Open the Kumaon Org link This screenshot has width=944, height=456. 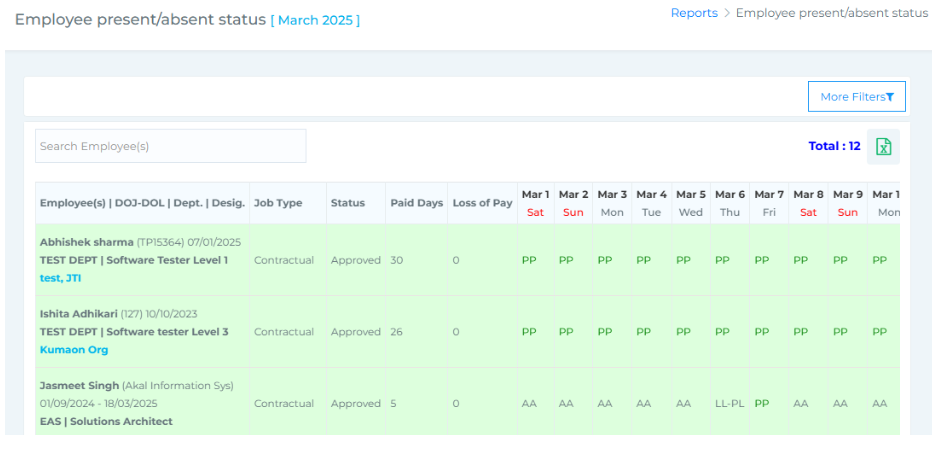tap(74, 350)
